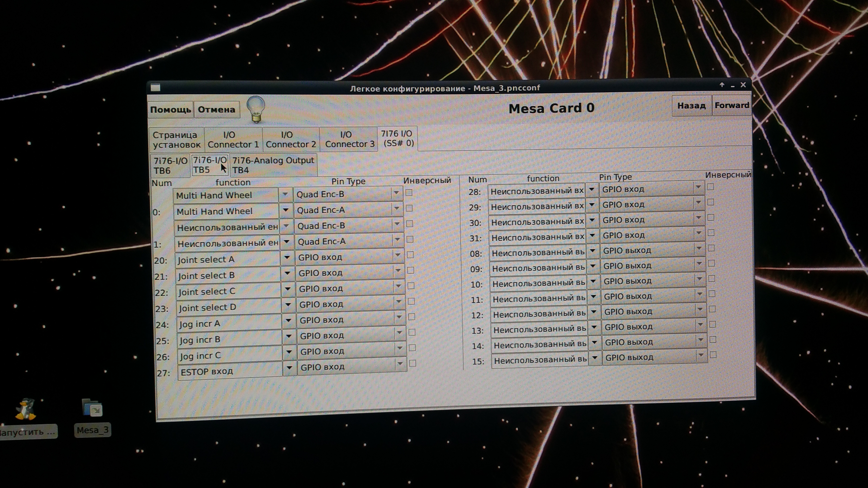
Task: Click the light bulb hint icon
Action: (x=256, y=109)
